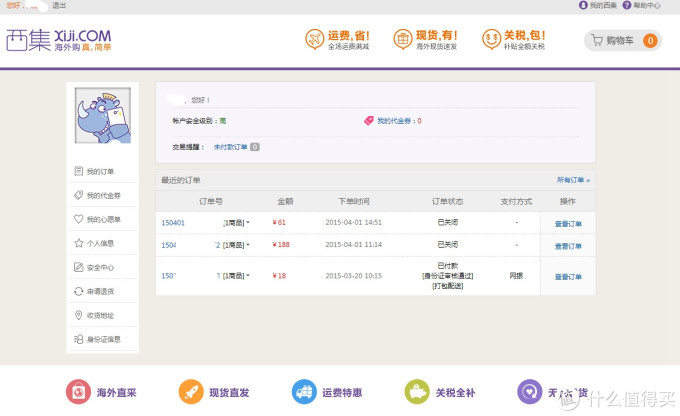Click the 未付款订单 reminder link
The image size is (680, 416).
click(x=230, y=147)
